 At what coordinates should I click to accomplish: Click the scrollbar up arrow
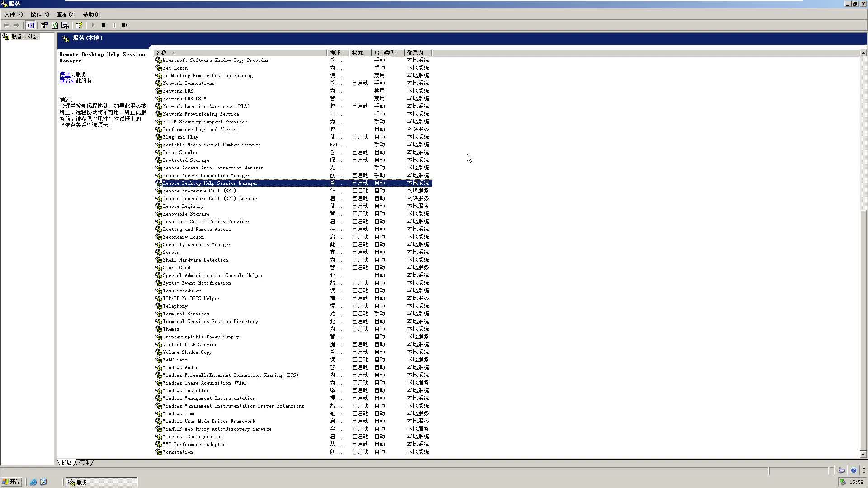pyautogui.click(x=863, y=53)
